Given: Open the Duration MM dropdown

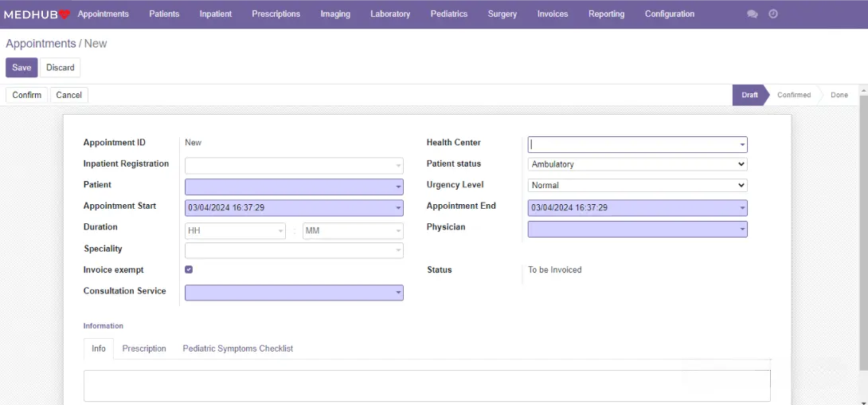Looking at the screenshot, I should point(354,230).
